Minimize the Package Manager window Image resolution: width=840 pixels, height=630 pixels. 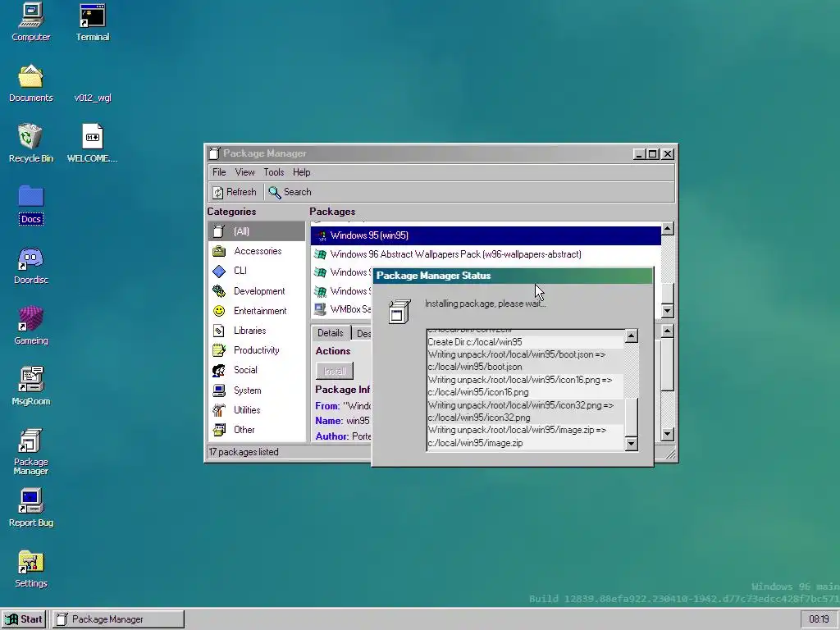(638, 153)
